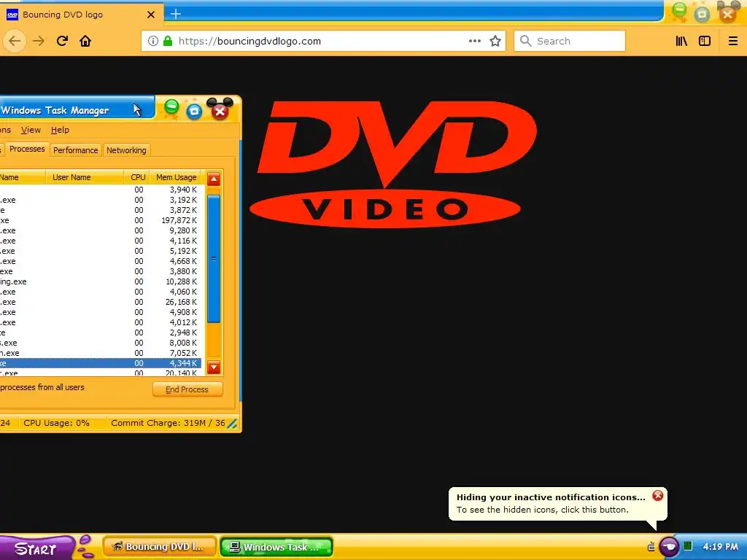Select the process row using 5,192 K
This screenshot has width=747, height=560.
101,251
